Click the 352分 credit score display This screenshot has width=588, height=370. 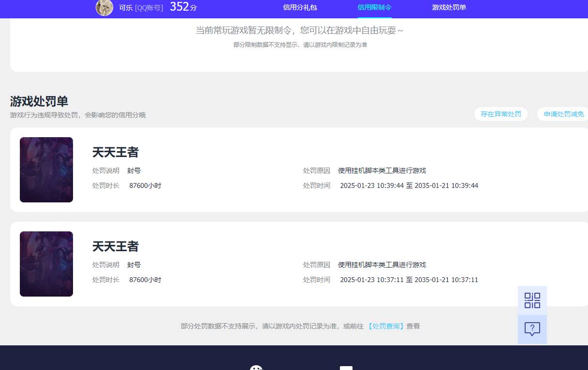[183, 7]
